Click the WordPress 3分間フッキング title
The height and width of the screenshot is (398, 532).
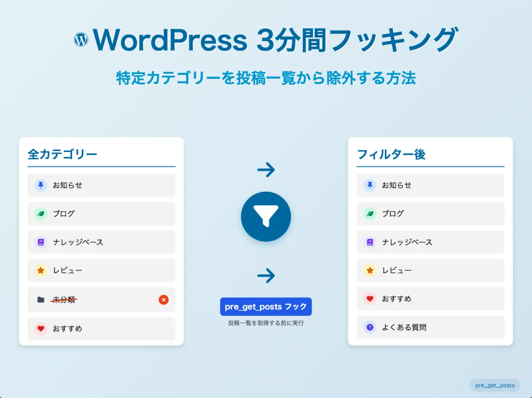[275, 40]
